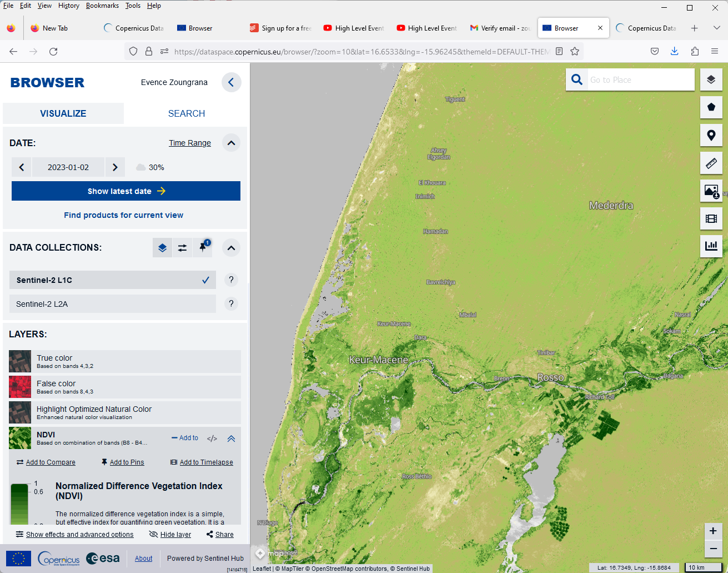This screenshot has width=728, height=573.
Task: Click Show latest date button
Action: tap(126, 191)
